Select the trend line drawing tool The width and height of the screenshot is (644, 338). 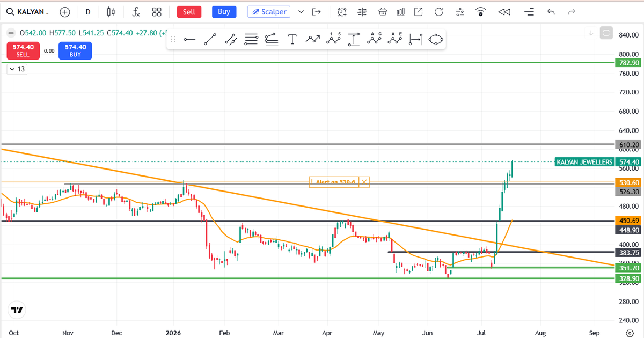(x=210, y=39)
